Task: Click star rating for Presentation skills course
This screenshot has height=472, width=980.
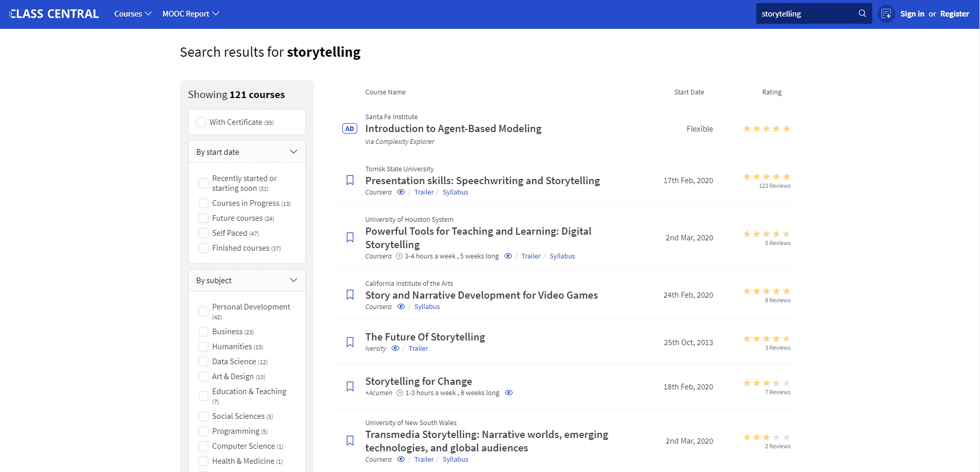Action: coord(767,176)
